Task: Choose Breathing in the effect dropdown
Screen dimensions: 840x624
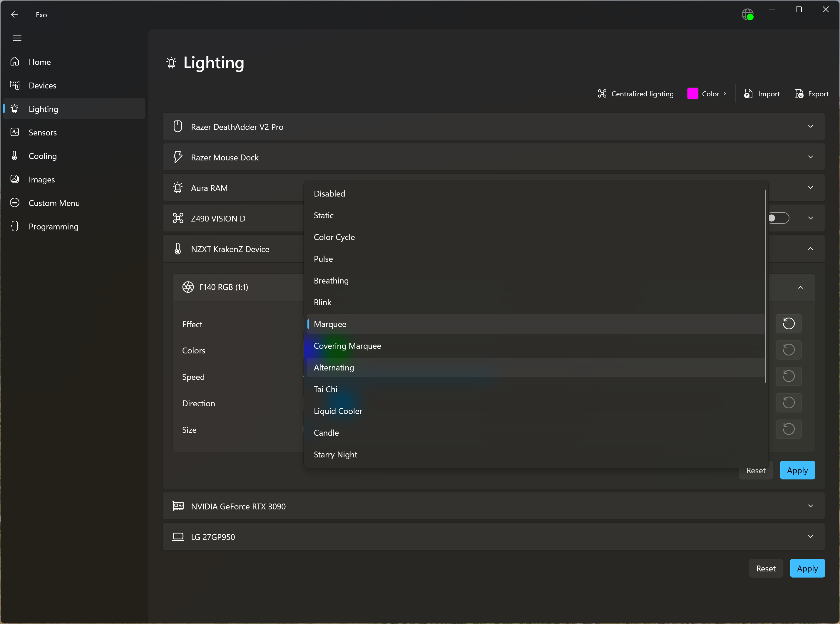Action: tap(331, 281)
